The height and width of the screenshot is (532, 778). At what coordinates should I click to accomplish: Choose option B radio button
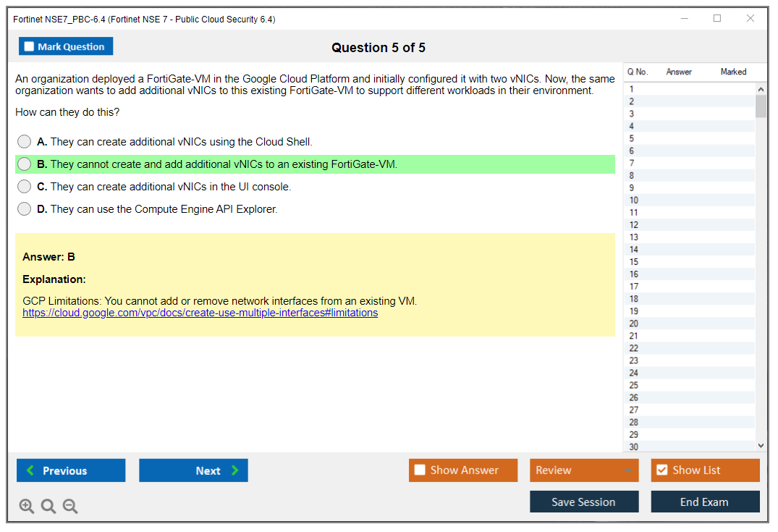pyautogui.click(x=25, y=164)
